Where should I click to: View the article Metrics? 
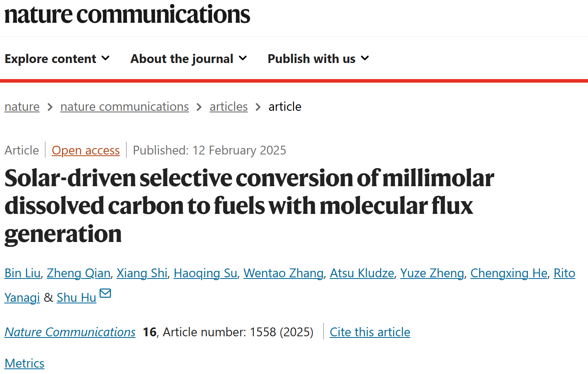click(x=24, y=364)
